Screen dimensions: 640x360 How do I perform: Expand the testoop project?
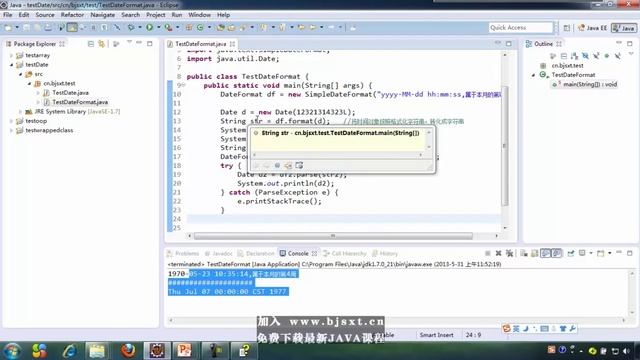click(11, 121)
